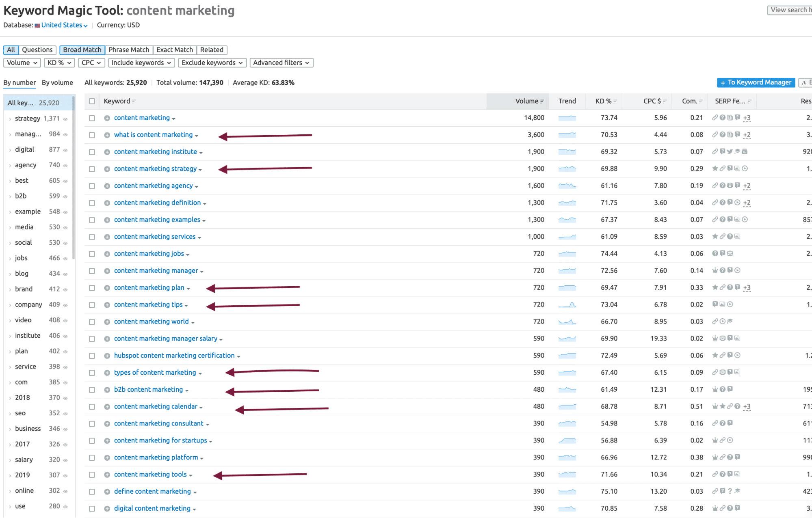Viewport: 812px width, 518px height.
Task: Switch to the Questions tab
Action: tap(37, 50)
